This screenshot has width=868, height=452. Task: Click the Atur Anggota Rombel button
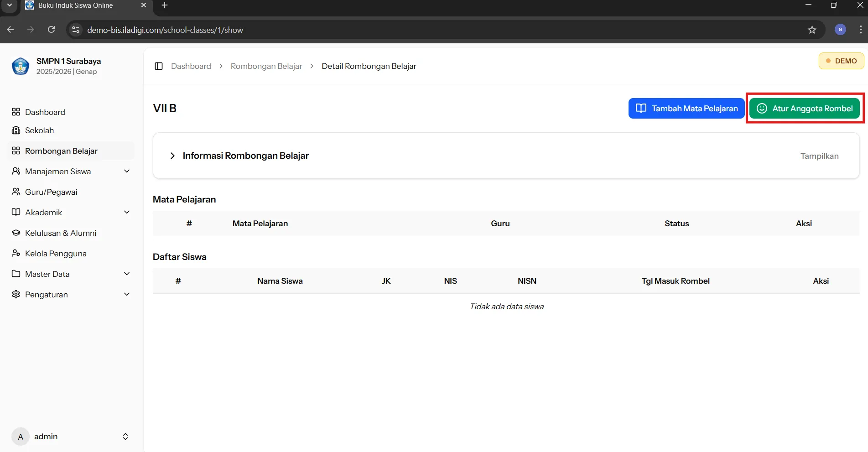[x=805, y=109]
